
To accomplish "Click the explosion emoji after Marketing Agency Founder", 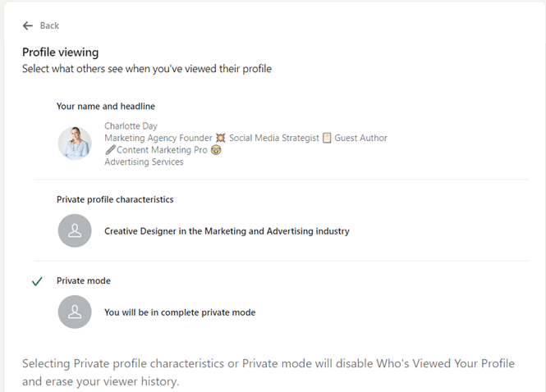I will tap(220, 139).
